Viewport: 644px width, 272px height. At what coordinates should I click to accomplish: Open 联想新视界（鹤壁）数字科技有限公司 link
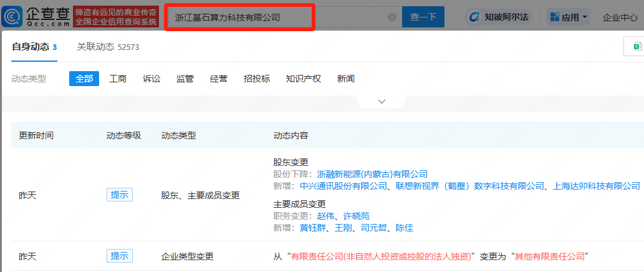pyautogui.click(x=470, y=186)
